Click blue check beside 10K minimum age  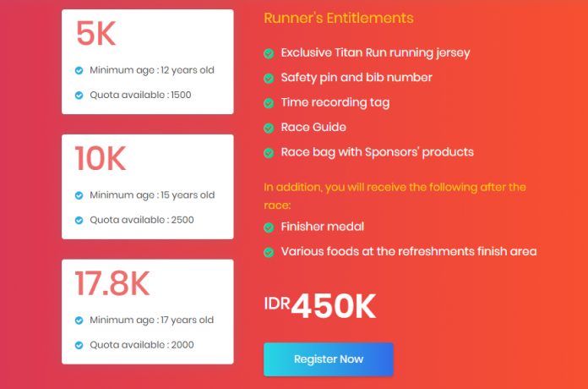[79, 195]
